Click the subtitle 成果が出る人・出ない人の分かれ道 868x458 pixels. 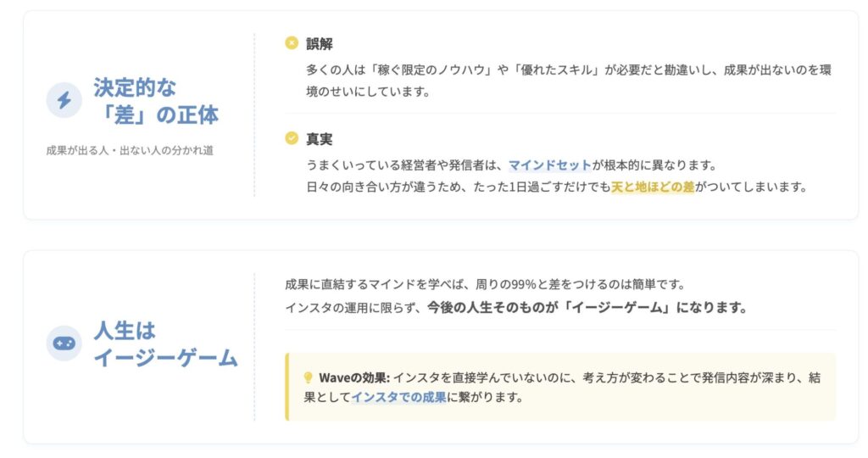129,151
